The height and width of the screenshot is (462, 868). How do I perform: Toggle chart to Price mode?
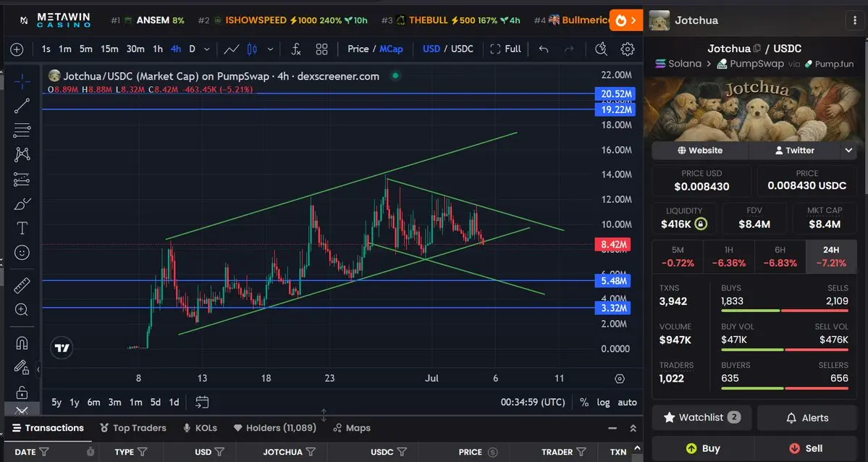coord(358,49)
